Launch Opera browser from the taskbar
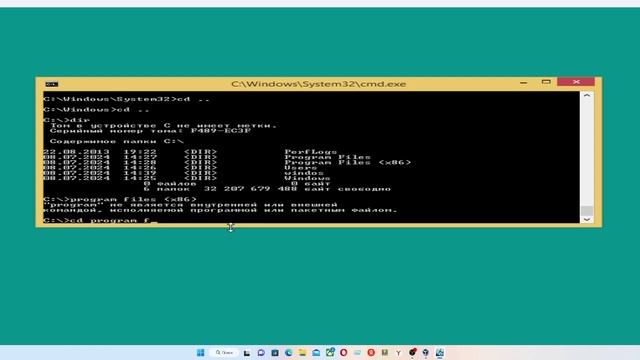Image resolution: width=640 pixels, height=360 pixels. point(344,353)
